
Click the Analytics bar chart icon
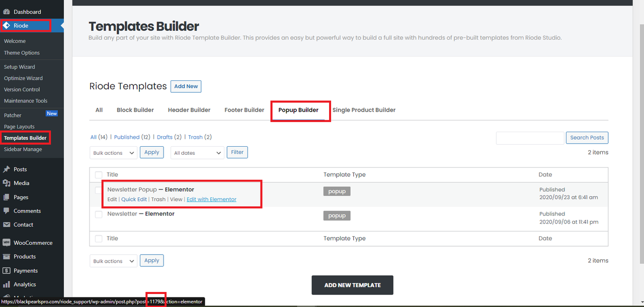click(7, 284)
